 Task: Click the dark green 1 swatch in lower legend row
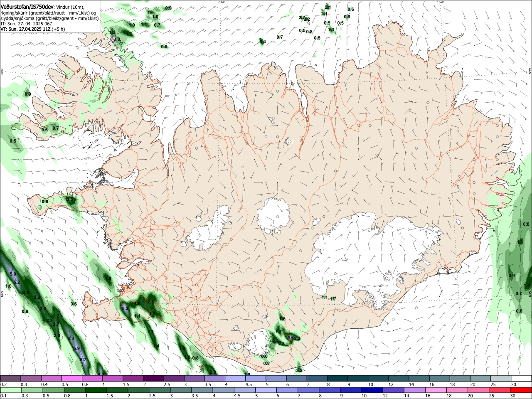96,390
